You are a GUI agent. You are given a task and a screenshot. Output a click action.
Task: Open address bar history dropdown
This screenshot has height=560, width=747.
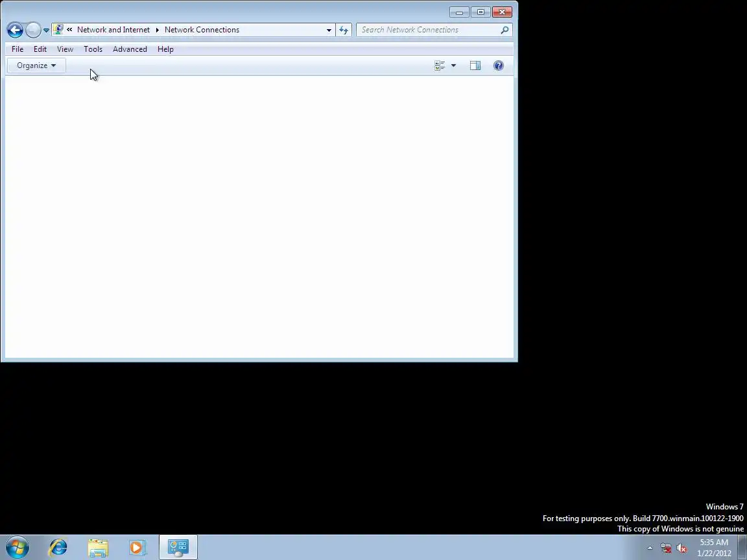tap(329, 30)
